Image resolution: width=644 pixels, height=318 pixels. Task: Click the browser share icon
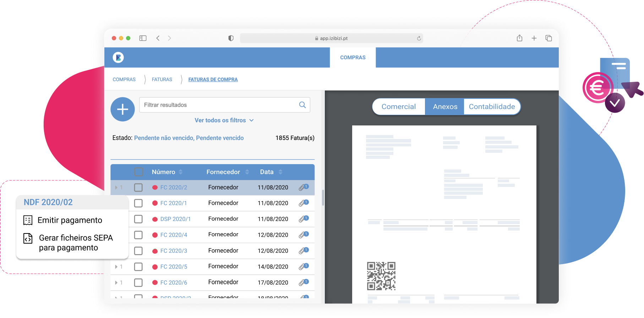pos(519,38)
